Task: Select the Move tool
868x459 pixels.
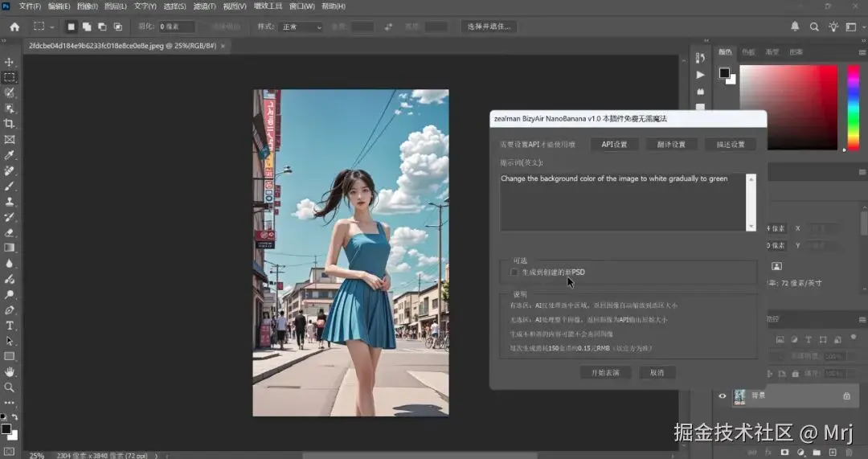Action: [10, 62]
